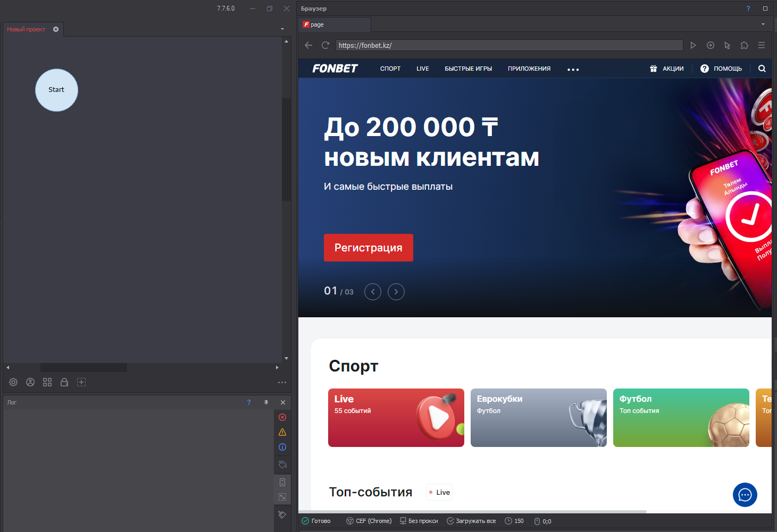The width and height of the screenshot is (777, 532).
Task: Click the browser Go play arrow
Action: (x=693, y=45)
